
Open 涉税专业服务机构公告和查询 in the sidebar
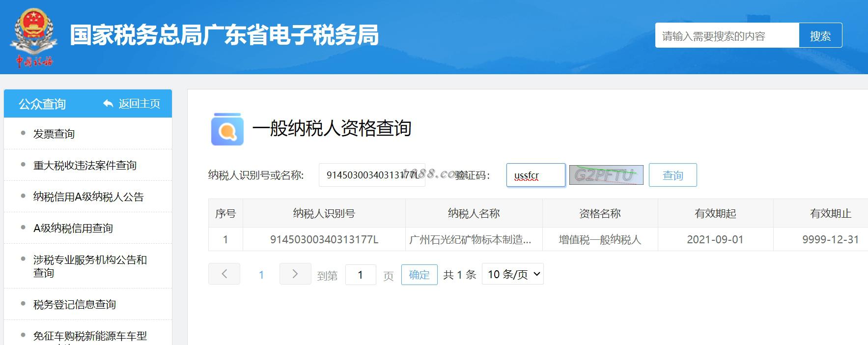(90, 266)
